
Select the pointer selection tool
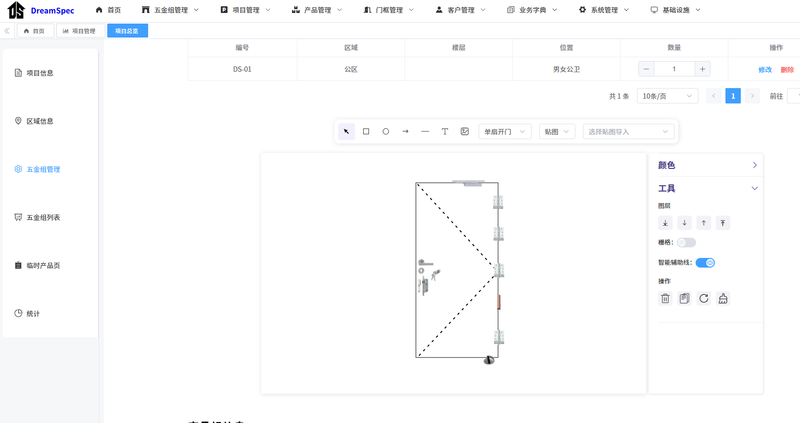click(x=346, y=132)
